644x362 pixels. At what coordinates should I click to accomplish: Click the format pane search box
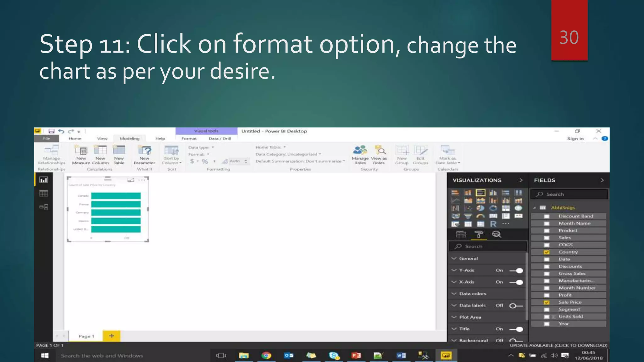click(x=488, y=246)
